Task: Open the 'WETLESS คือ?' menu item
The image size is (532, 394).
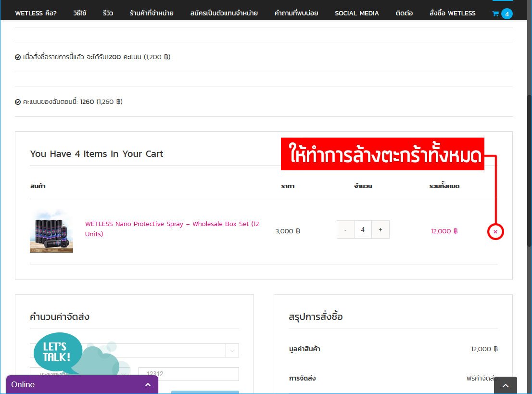Action: (36, 13)
